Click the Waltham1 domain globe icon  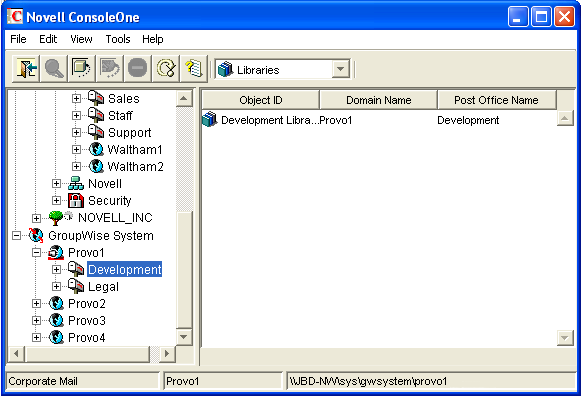[96, 149]
